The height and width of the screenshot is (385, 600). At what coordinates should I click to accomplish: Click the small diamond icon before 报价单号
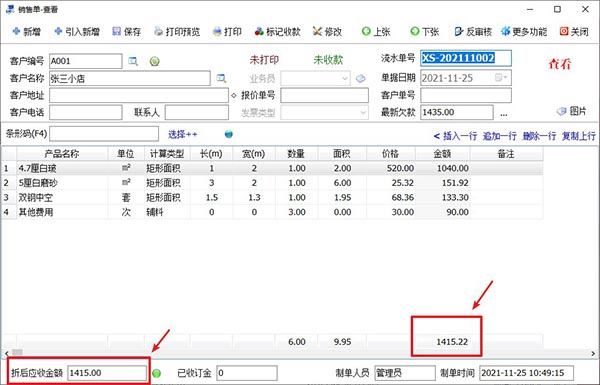coord(234,95)
